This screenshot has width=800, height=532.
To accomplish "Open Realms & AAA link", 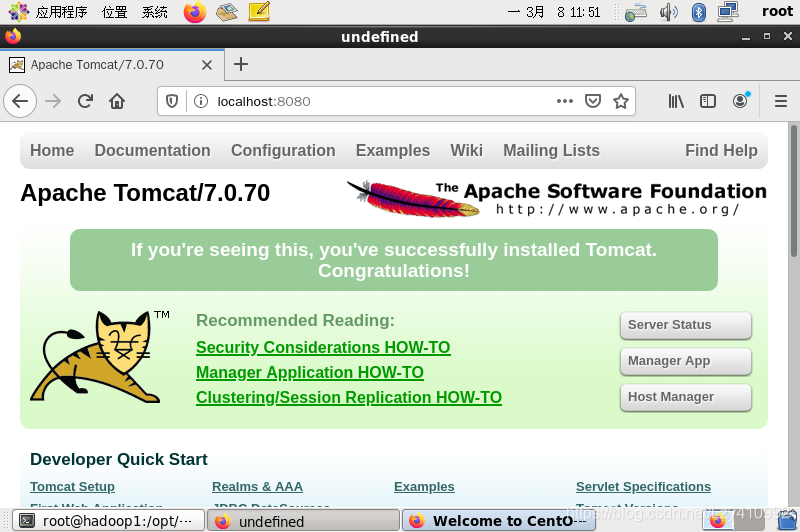I will point(257,487).
